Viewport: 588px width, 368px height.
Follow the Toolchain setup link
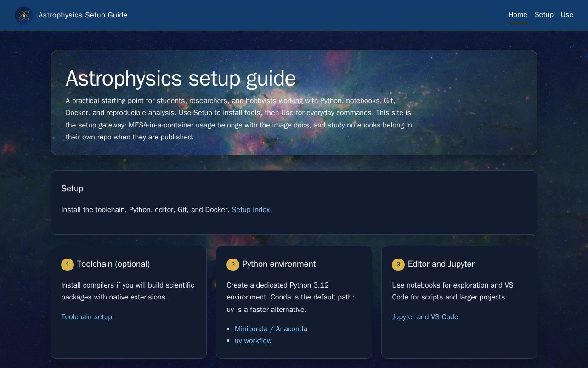click(x=87, y=317)
